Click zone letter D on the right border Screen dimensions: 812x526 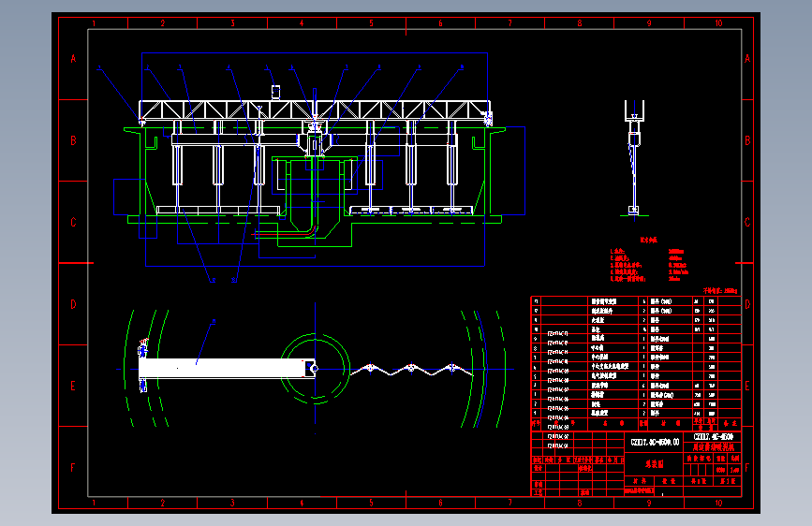pyautogui.click(x=747, y=304)
